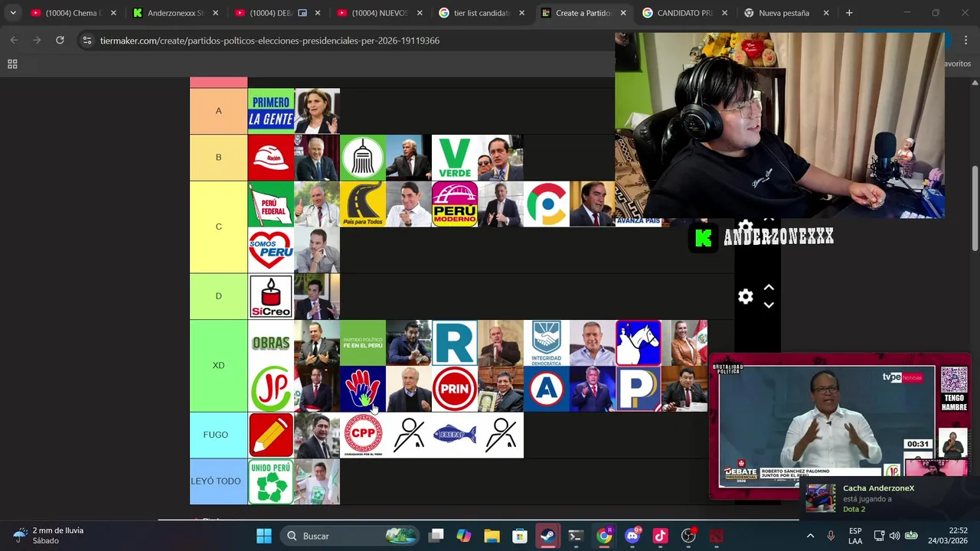
Task: Reload the tiermaker page
Action: click(60, 40)
